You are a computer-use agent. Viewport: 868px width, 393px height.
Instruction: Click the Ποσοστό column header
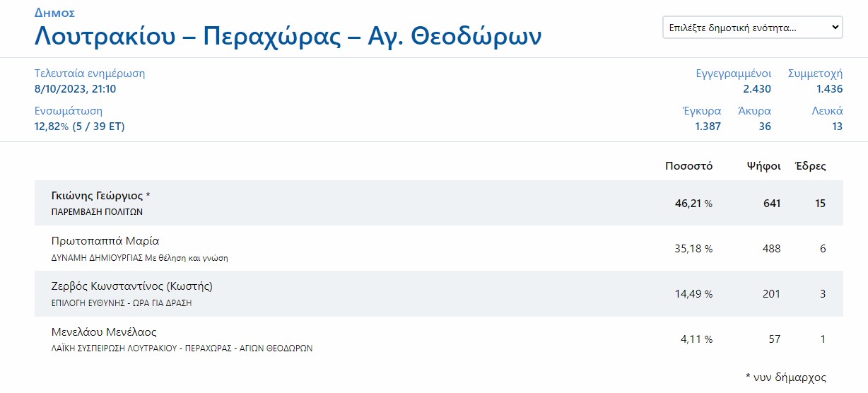[x=688, y=166]
